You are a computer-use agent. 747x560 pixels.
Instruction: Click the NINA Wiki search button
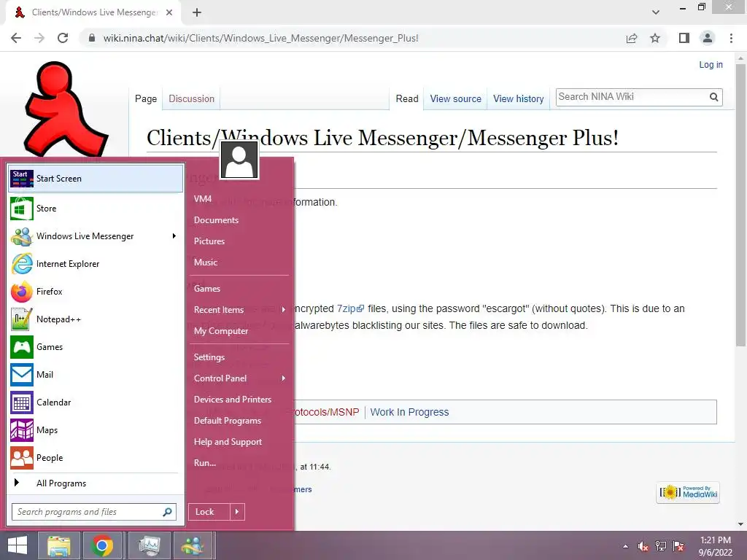pos(713,97)
